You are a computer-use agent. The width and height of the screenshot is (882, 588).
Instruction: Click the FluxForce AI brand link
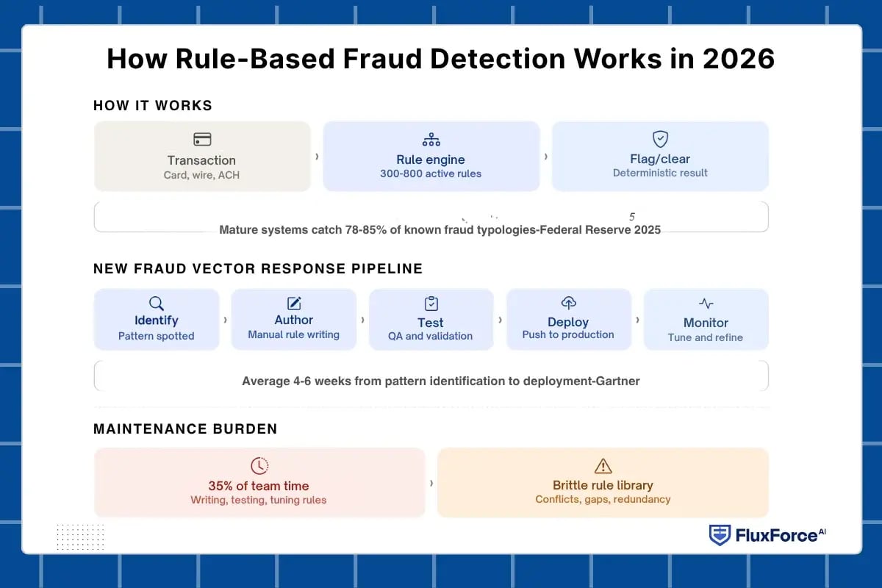coord(767,535)
